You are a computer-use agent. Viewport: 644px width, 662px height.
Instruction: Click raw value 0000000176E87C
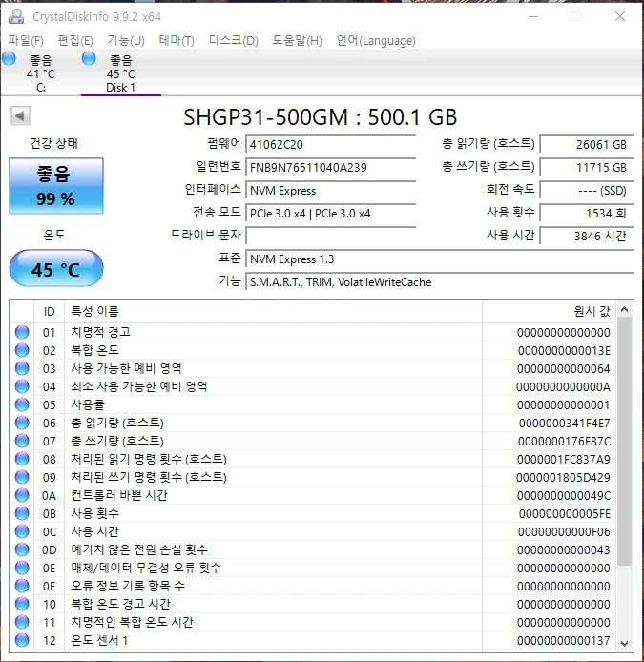[x=564, y=442]
